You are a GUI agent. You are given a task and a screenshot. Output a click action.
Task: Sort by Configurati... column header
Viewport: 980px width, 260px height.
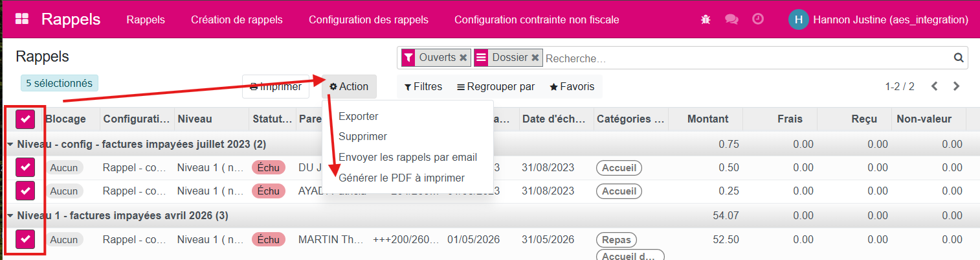[137, 119]
